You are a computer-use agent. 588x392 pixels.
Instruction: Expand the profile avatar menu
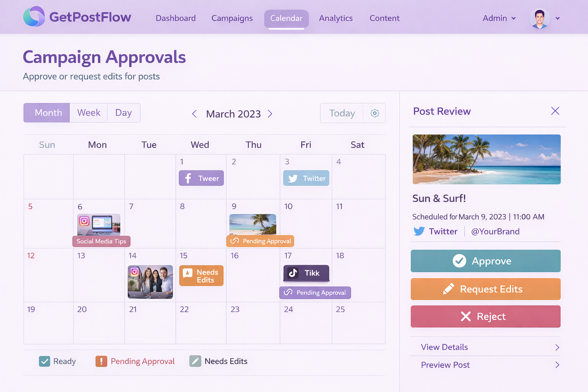pyautogui.click(x=540, y=18)
